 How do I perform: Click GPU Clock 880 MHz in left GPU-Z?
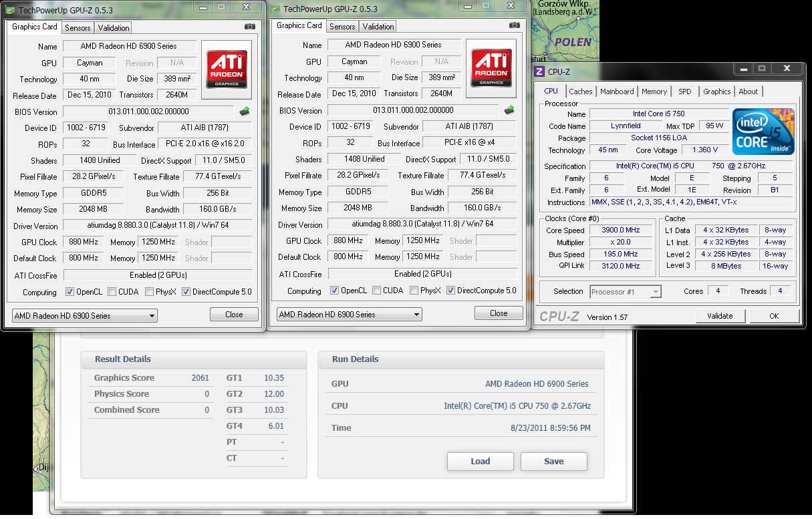click(x=83, y=242)
